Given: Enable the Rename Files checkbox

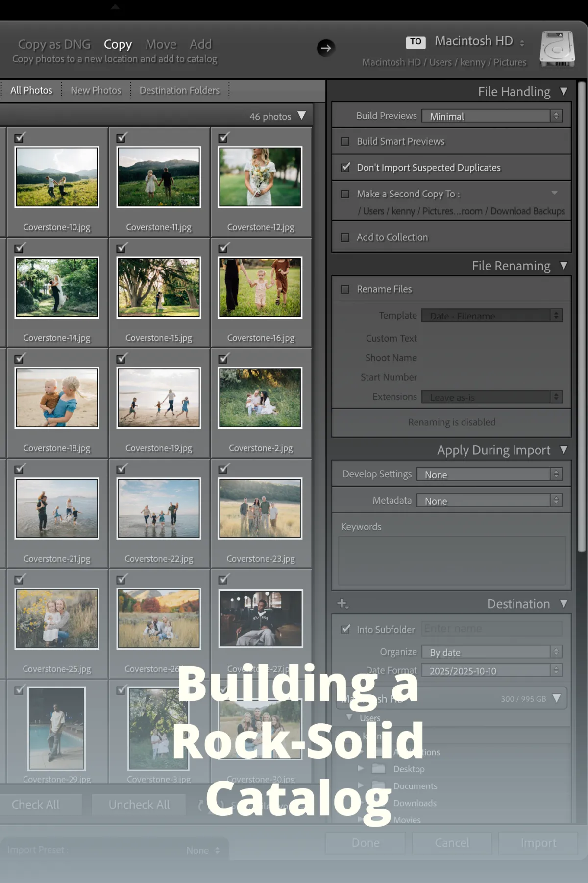Looking at the screenshot, I should click(345, 289).
